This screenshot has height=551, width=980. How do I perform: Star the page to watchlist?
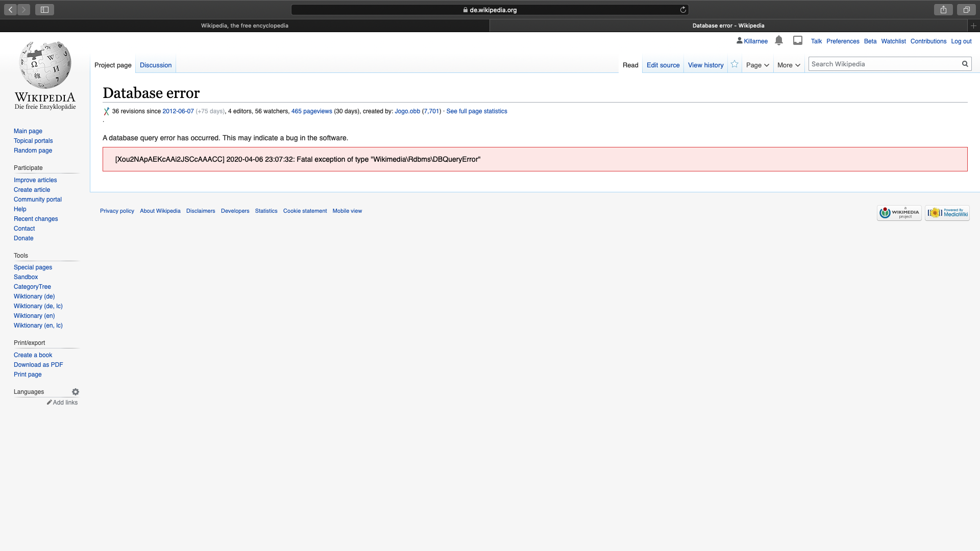click(x=734, y=64)
